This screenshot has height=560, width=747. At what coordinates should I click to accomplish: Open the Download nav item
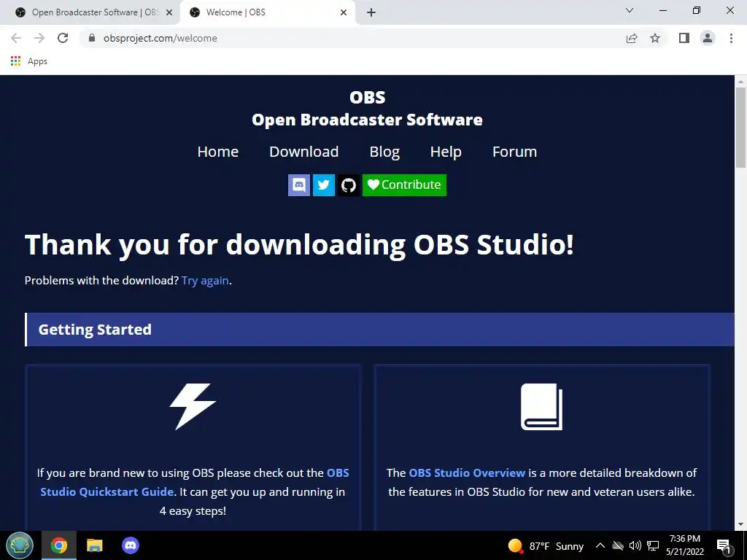[x=304, y=152]
